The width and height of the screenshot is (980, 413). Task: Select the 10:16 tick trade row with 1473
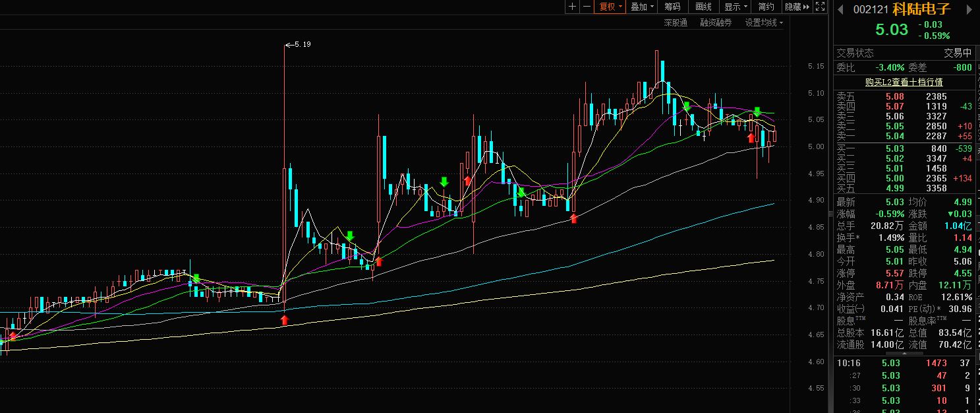(904, 363)
